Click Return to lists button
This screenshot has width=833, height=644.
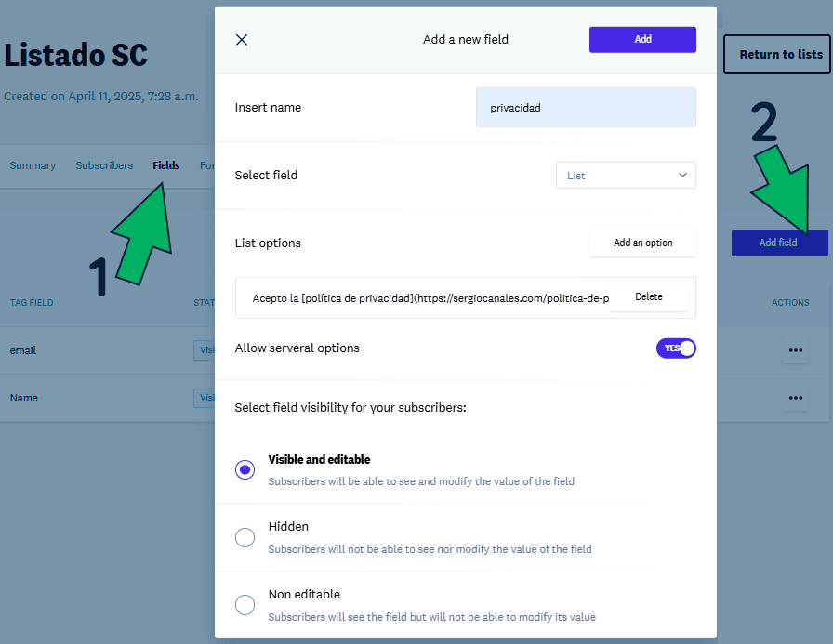tap(780, 55)
